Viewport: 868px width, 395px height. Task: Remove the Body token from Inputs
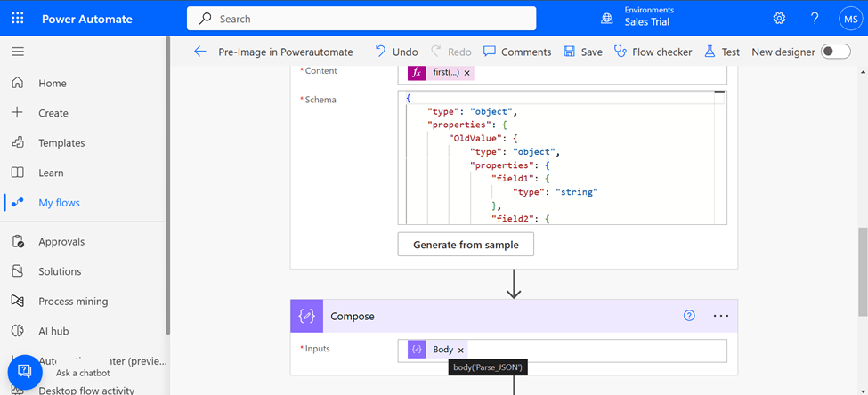461,351
